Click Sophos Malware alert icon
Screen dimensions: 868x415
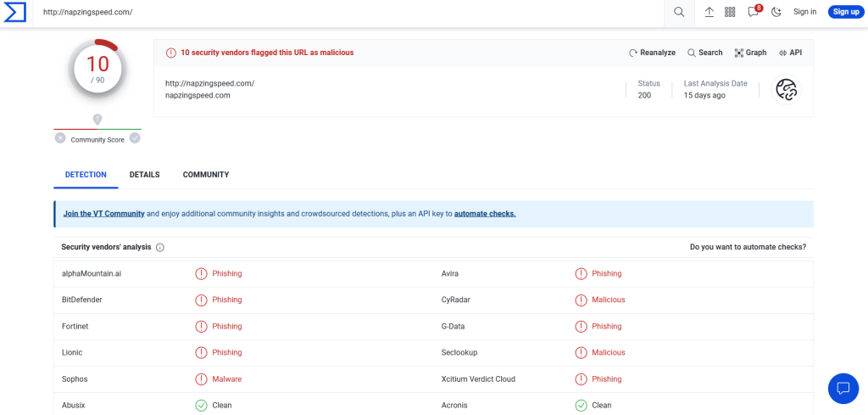(x=201, y=379)
